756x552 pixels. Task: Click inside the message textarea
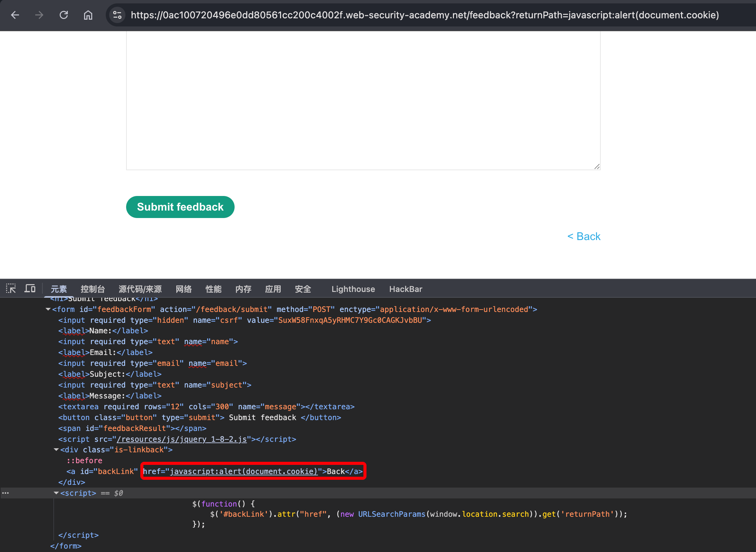[363, 102]
